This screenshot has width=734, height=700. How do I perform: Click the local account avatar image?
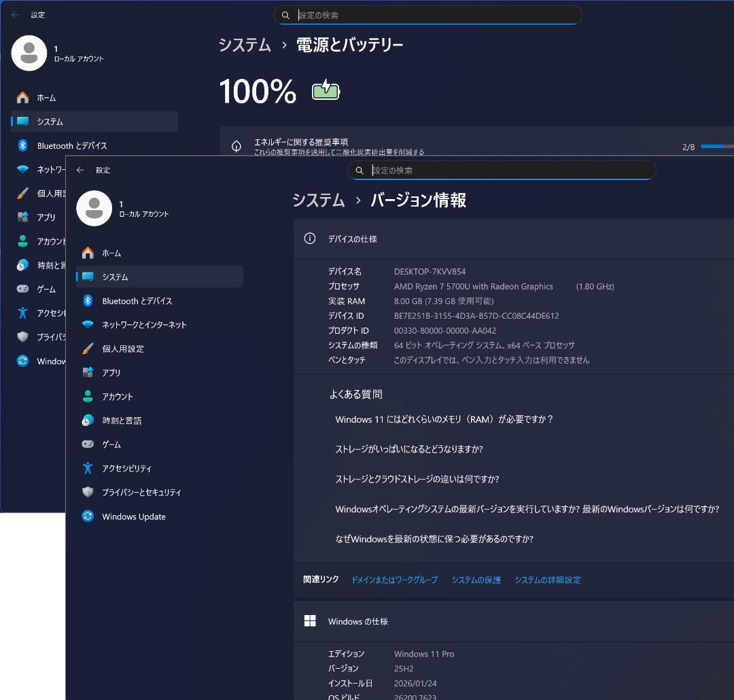pos(94,209)
